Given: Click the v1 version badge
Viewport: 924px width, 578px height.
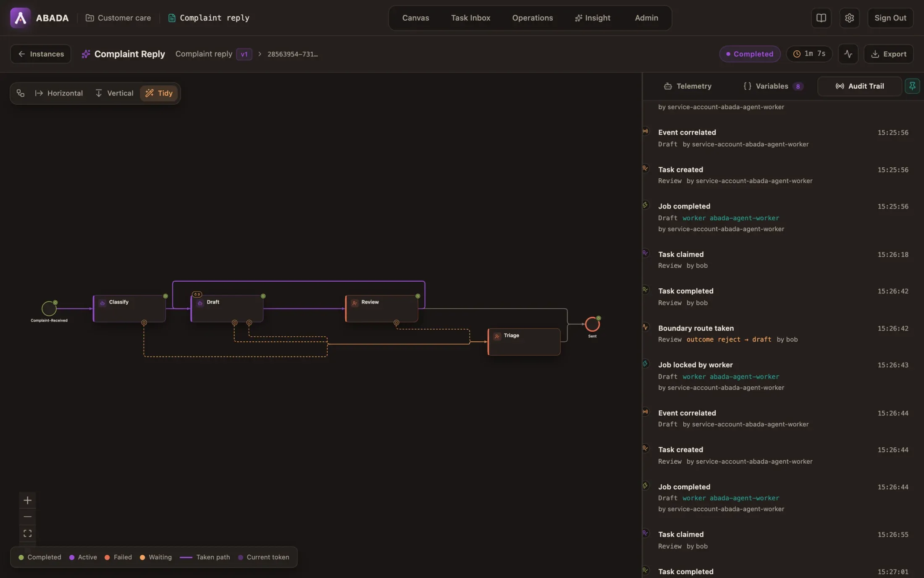Looking at the screenshot, I should [244, 54].
